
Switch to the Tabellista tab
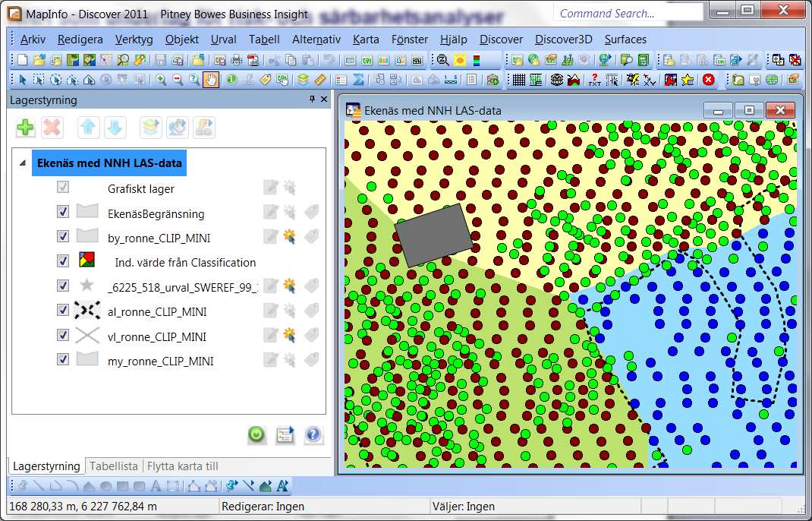pyautogui.click(x=114, y=466)
